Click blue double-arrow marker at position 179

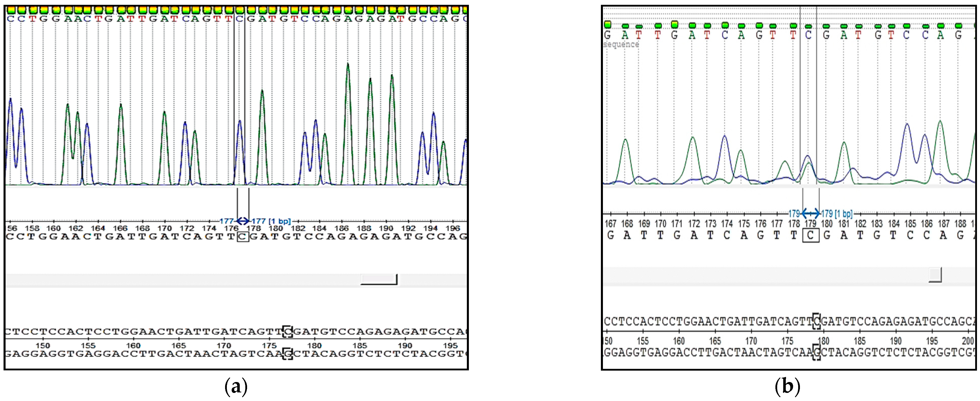pos(810,214)
